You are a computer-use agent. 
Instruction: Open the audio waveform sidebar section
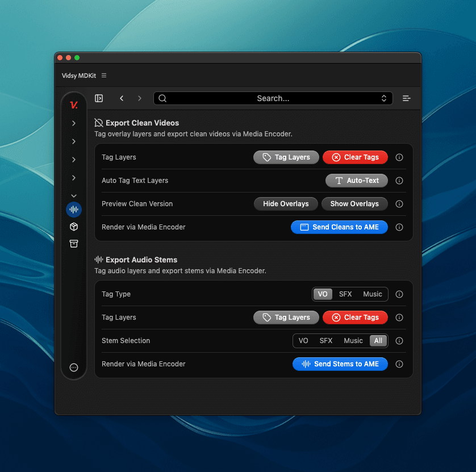(74, 210)
